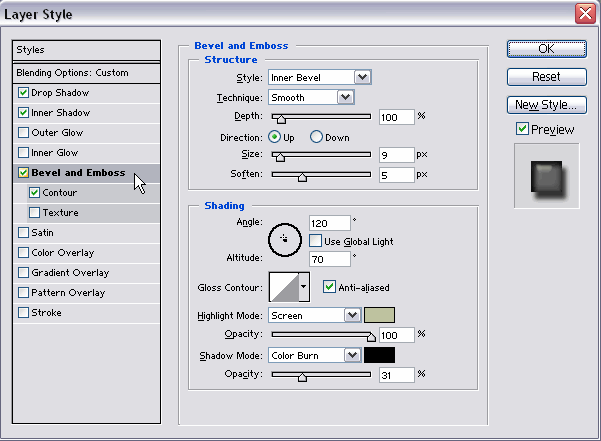Tick the Gradient Overlay checkbox
This screenshot has height=441, width=601.
pyautogui.click(x=23, y=272)
